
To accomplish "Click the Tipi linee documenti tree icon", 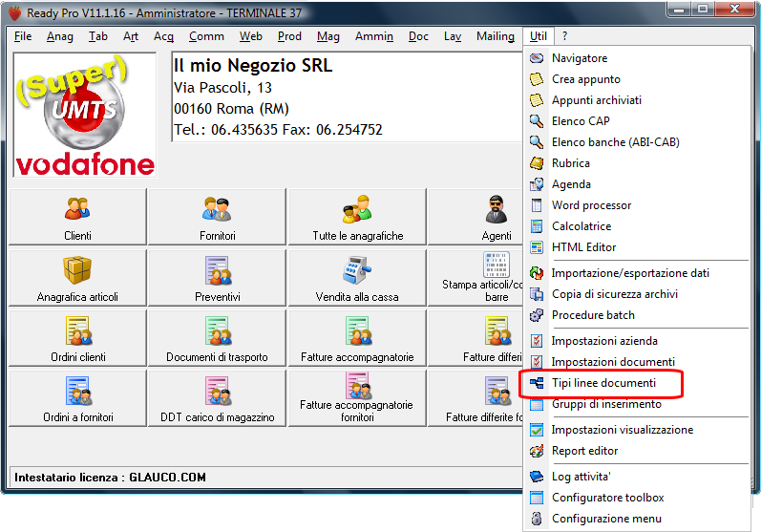I will (537, 383).
